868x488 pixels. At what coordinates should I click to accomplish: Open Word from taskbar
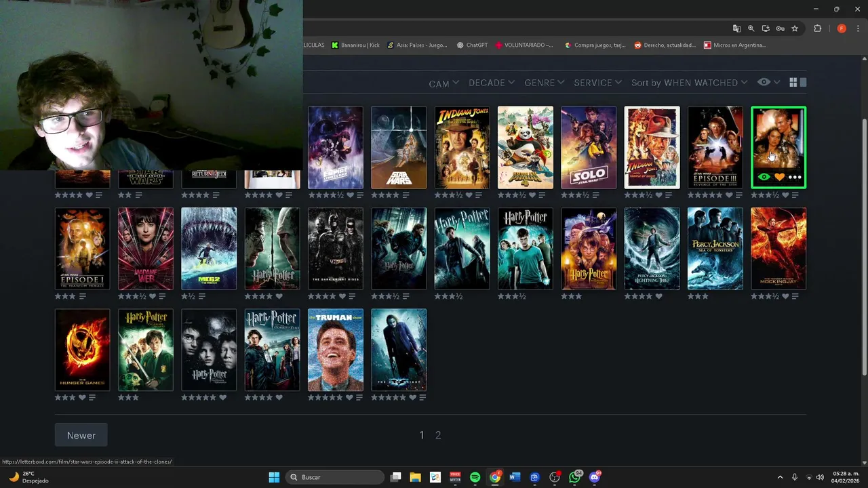click(x=514, y=477)
